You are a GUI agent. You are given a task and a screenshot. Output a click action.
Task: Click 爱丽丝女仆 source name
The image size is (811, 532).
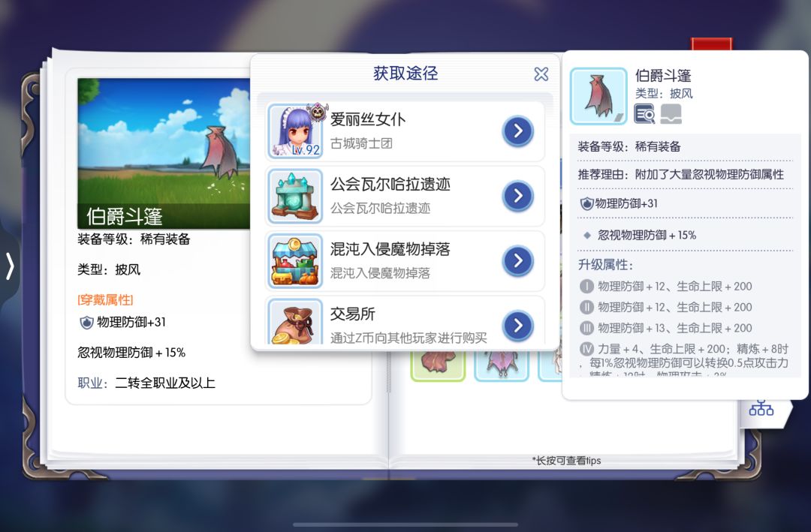click(368, 119)
